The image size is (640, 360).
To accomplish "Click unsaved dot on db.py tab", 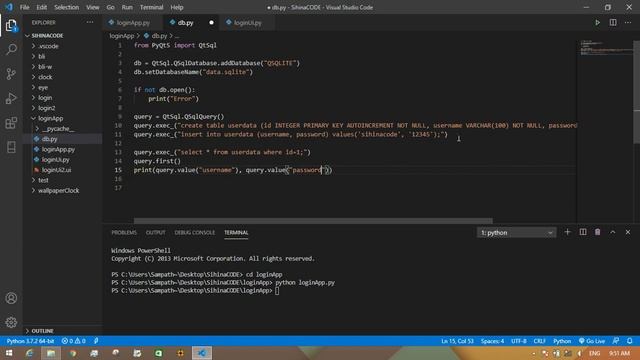I will pyautogui.click(x=211, y=23).
